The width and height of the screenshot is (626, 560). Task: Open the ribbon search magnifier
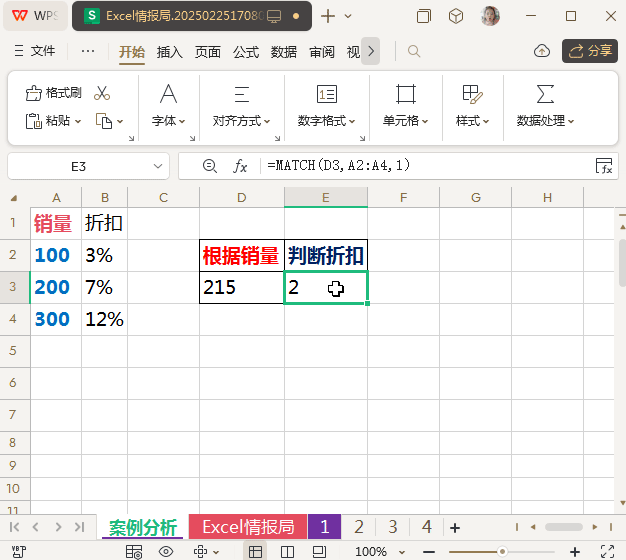tap(414, 51)
